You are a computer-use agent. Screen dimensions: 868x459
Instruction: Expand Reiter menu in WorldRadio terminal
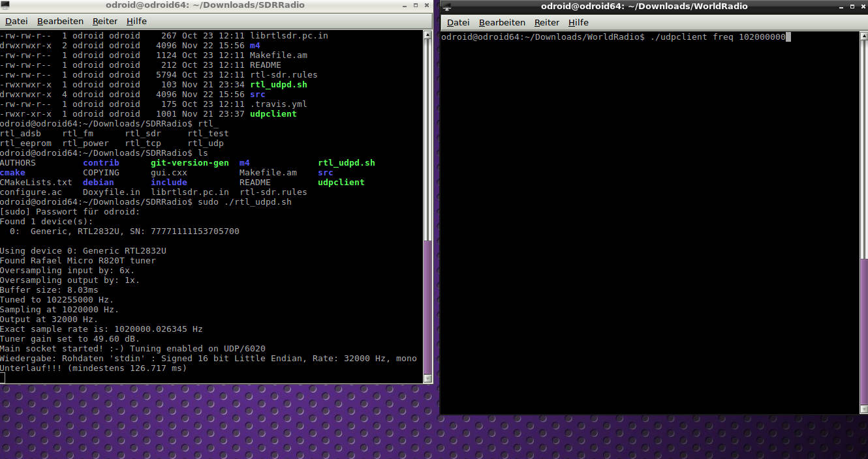click(547, 23)
